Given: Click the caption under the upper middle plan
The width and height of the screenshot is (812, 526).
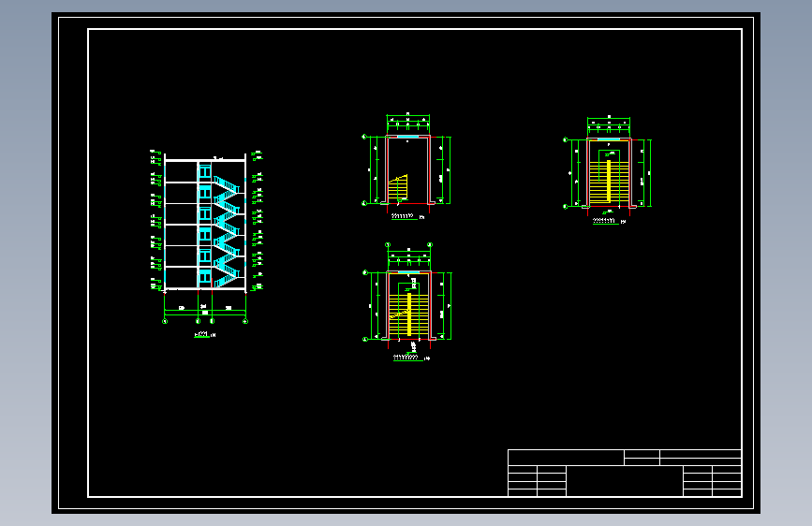Looking at the screenshot, I should tap(407, 217).
